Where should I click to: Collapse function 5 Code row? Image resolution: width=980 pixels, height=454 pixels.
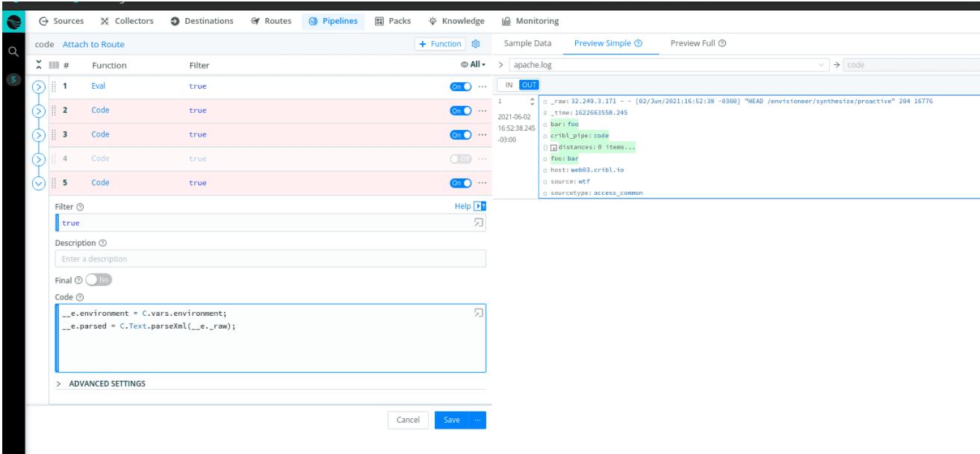tap(39, 183)
